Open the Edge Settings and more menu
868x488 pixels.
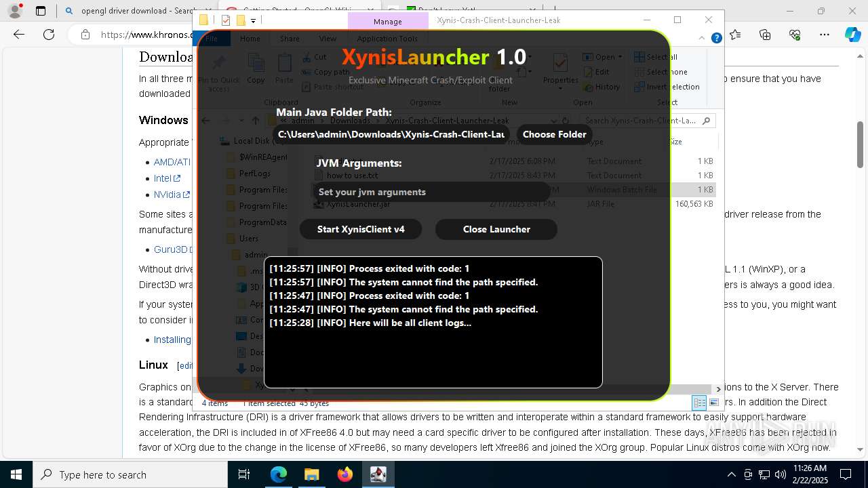(x=824, y=35)
